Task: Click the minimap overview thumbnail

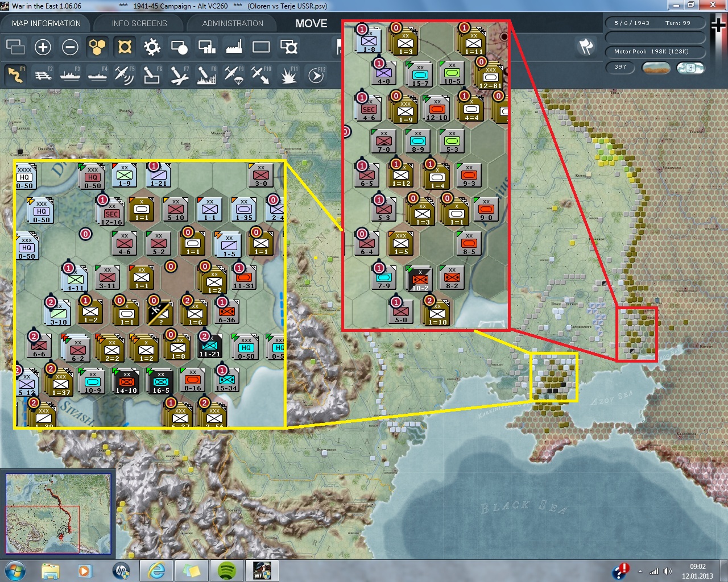Action: (x=58, y=514)
